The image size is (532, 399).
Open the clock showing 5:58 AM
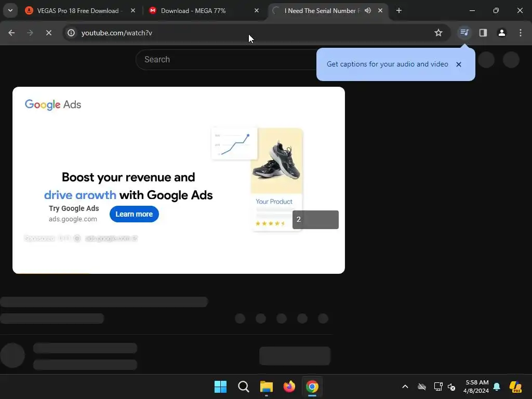[x=476, y=387]
